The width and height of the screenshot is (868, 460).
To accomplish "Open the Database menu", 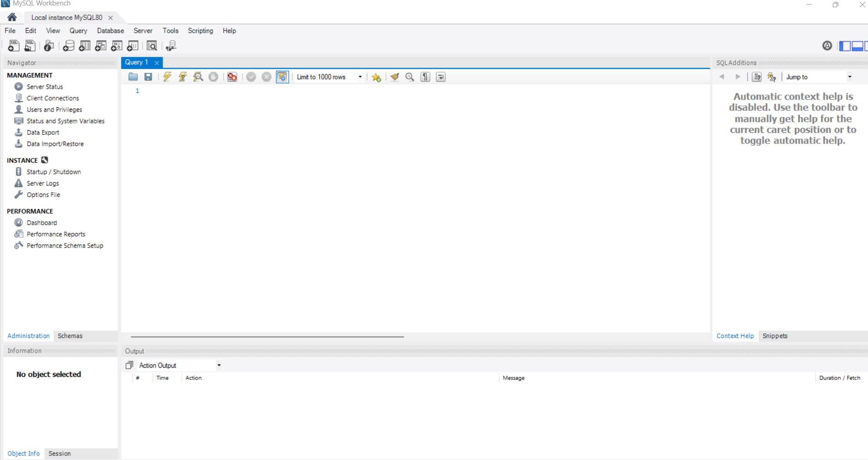I will point(111,31).
